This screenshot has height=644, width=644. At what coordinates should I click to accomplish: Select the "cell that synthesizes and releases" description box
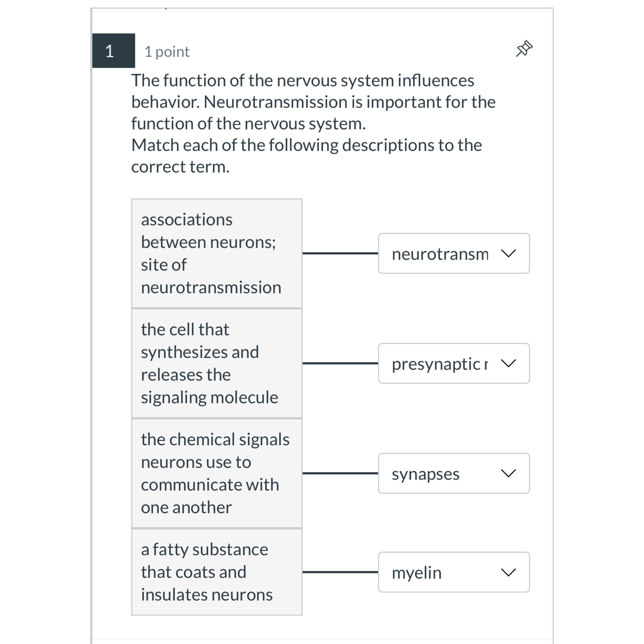point(217,363)
